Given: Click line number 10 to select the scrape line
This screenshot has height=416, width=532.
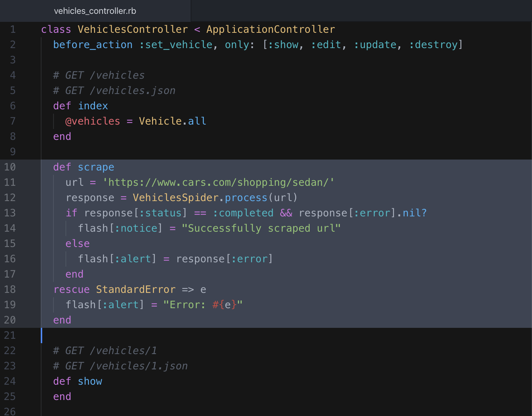Looking at the screenshot, I should click(x=10, y=167).
